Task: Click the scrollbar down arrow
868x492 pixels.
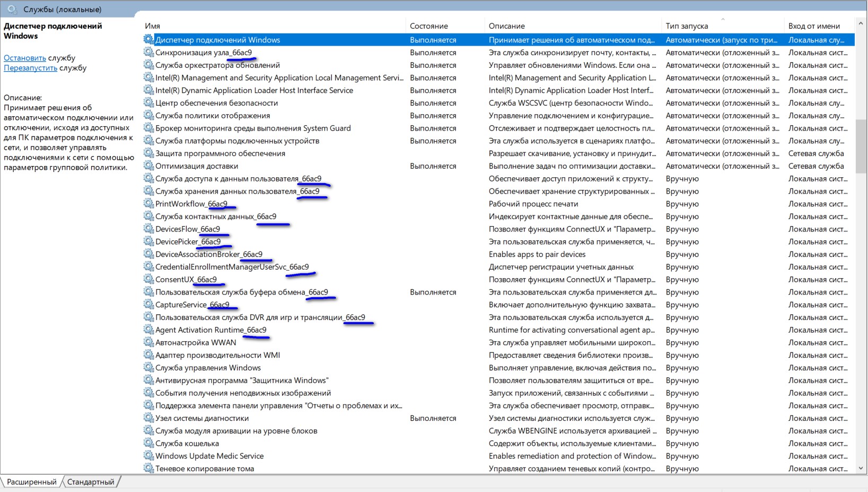Action: (861, 468)
